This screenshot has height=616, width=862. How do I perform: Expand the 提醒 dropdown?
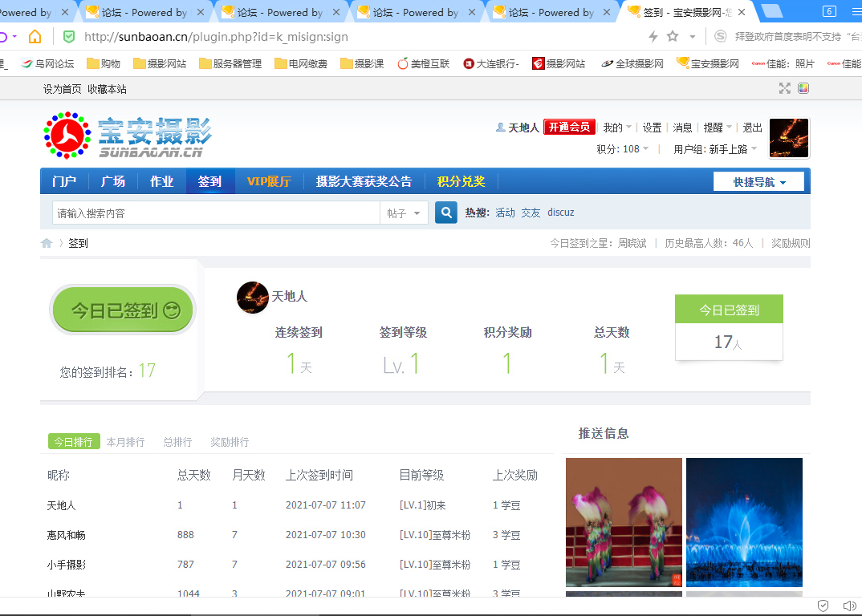[x=718, y=128]
